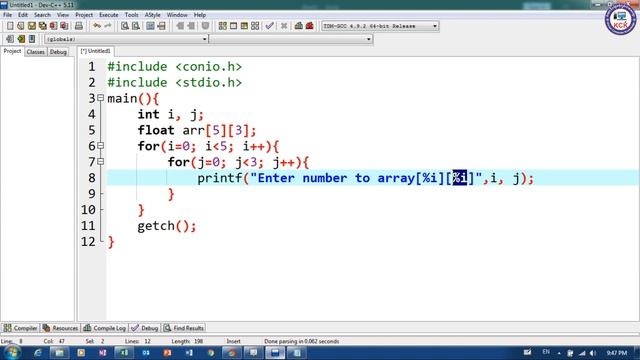
Task: Click the Compile toolbar icon
Action: coord(222,26)
